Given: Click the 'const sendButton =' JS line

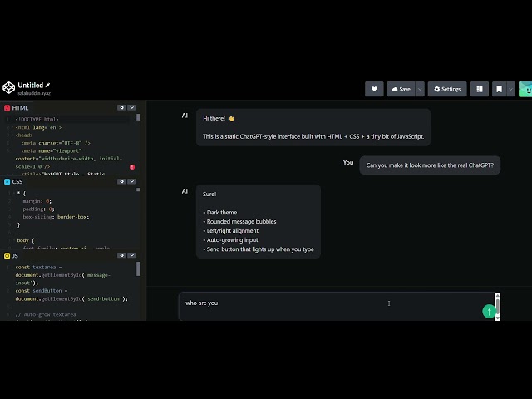Looking at the screenshot, I should coord(42,291).
